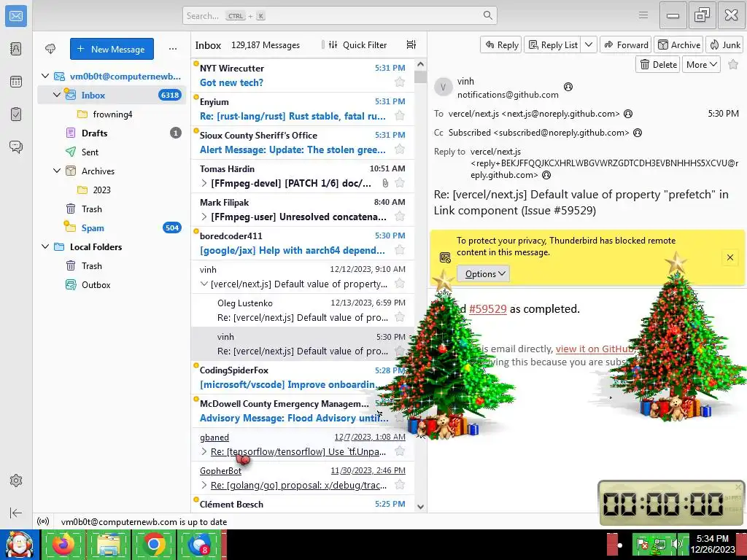Click message list scroll down arrow

point(421,507)
